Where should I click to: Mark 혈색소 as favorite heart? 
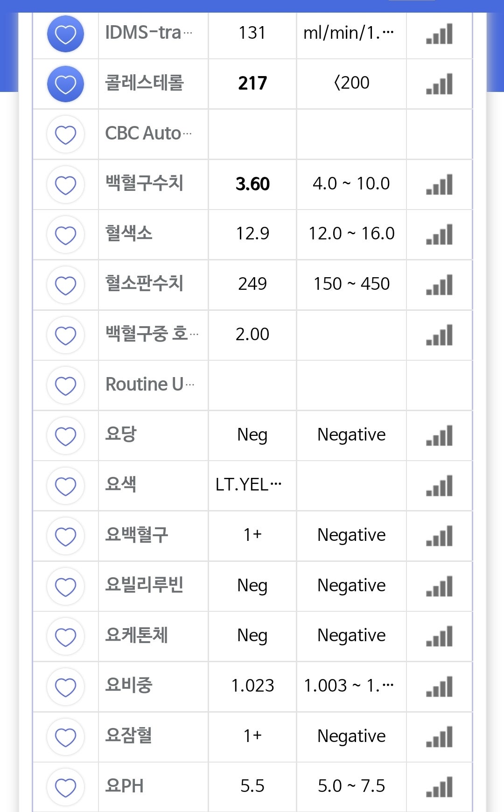tap(65, 235)
